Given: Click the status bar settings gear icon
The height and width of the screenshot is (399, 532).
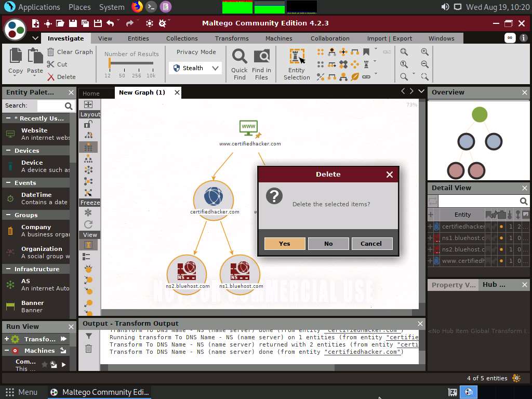Looking at the screenshot, I should click(516, 378).
